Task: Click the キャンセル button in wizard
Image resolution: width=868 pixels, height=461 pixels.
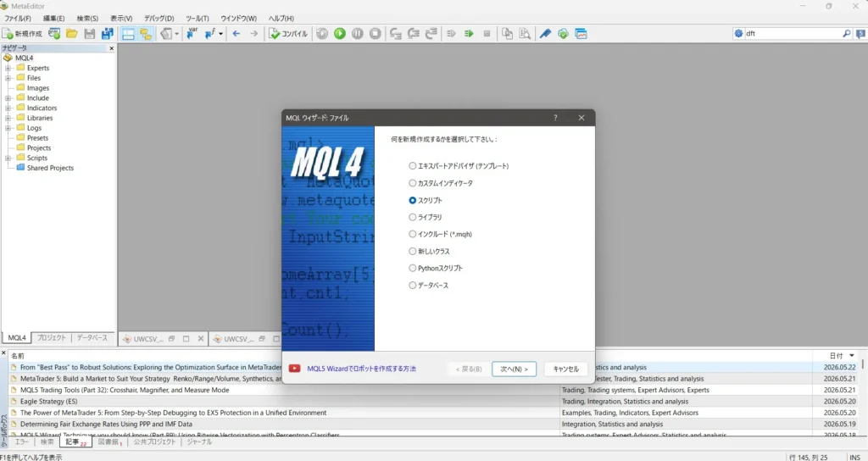Action: point(565,369)
